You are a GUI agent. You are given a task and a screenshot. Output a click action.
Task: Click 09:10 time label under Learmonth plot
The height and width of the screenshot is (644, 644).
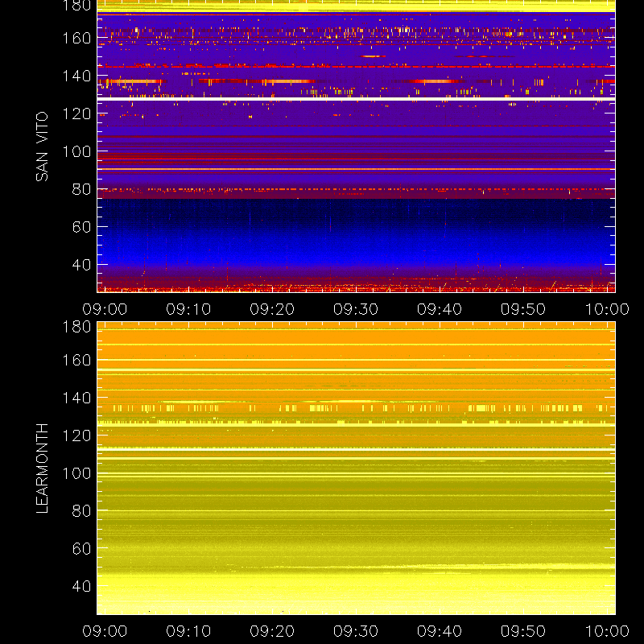188,631
